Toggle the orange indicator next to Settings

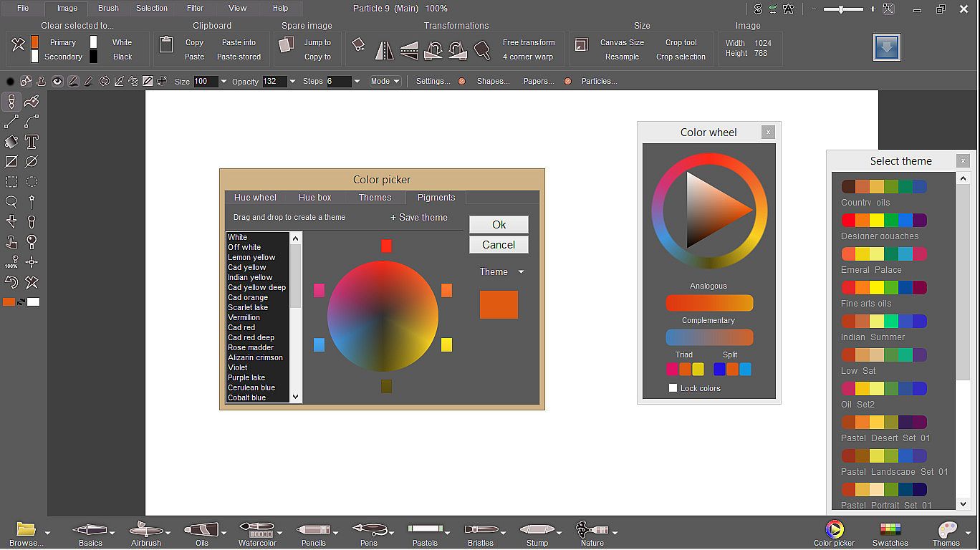461,82
